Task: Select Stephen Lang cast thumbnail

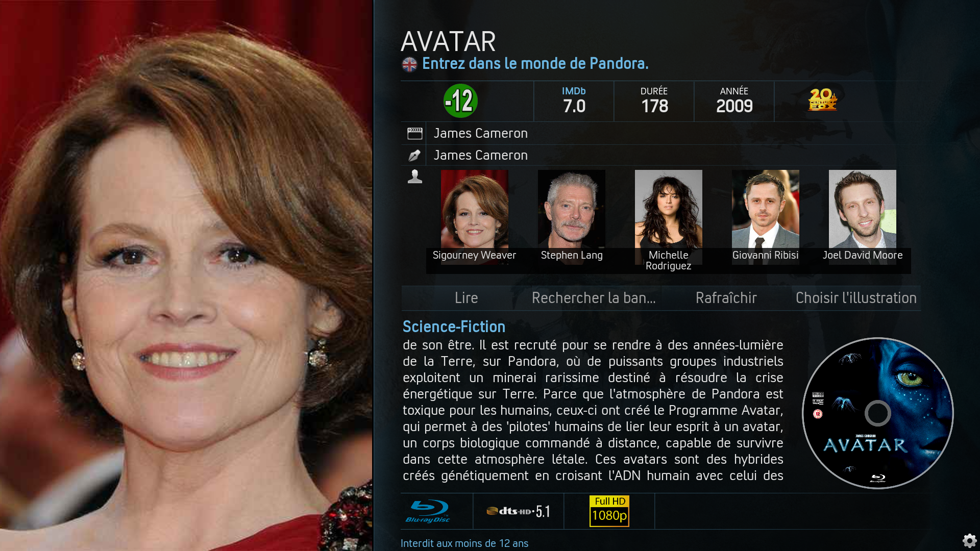Action: point(572,217)
